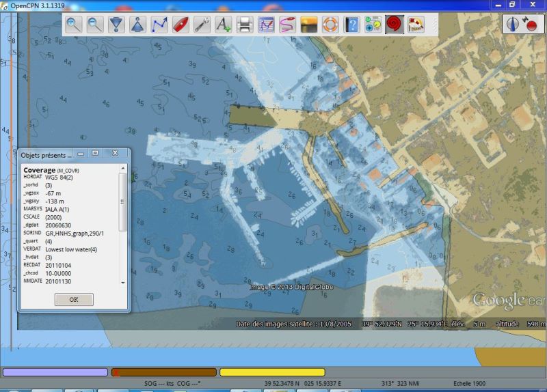
Task: Change color scheme using sunset icon
Action: click(x=309, y=25)
